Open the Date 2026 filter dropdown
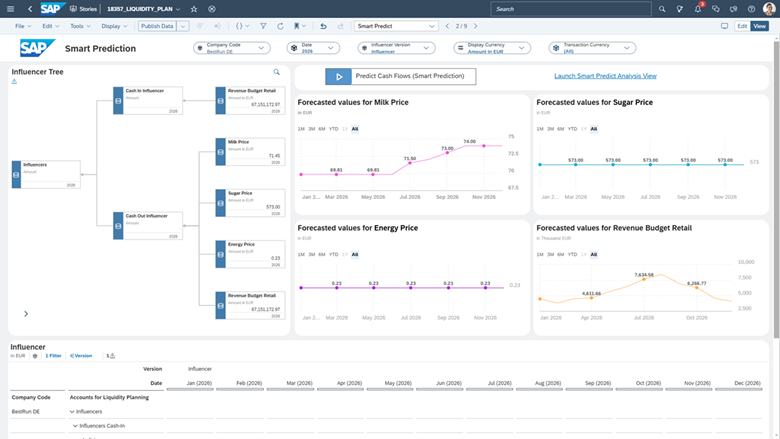Image resolution: width=780 pixels, height=439 pixels. (313, 48)
